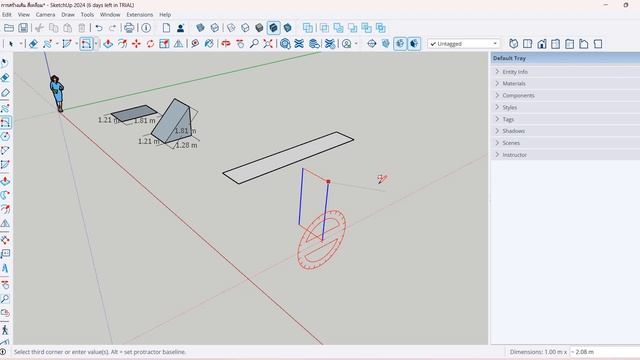Screen dimensions: 640x360
Task: Open the Line tool dropdown arrow
Action: pyautogui.click(x=57, y=44)
